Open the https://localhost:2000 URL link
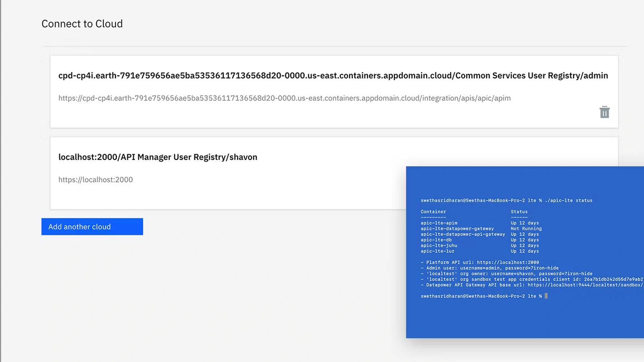 [x=96, y=179]
